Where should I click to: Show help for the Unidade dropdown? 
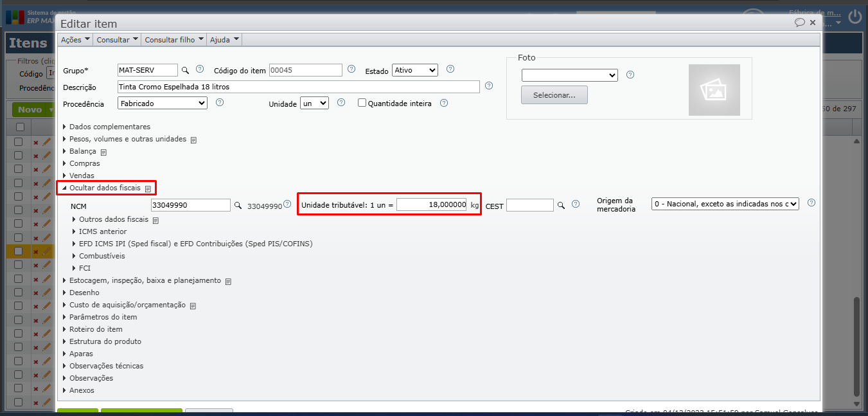point(341,102)
